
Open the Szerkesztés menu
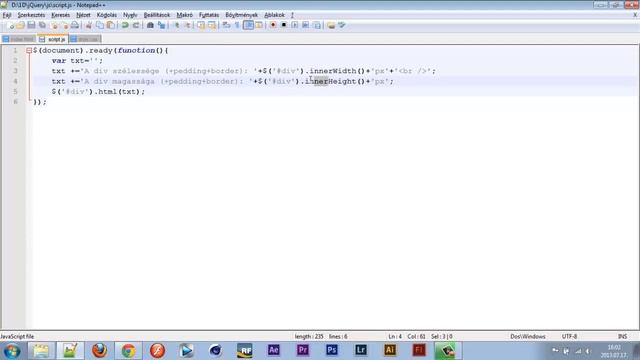31,15
